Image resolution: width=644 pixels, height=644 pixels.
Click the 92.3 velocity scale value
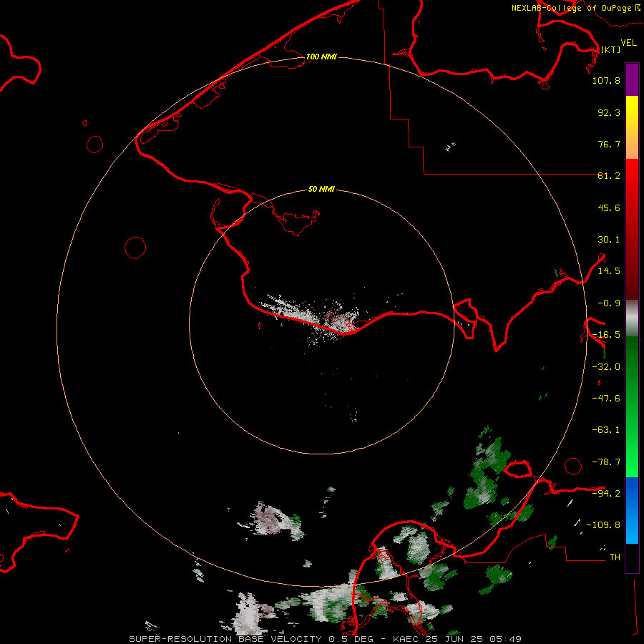(x=609, y=112)
